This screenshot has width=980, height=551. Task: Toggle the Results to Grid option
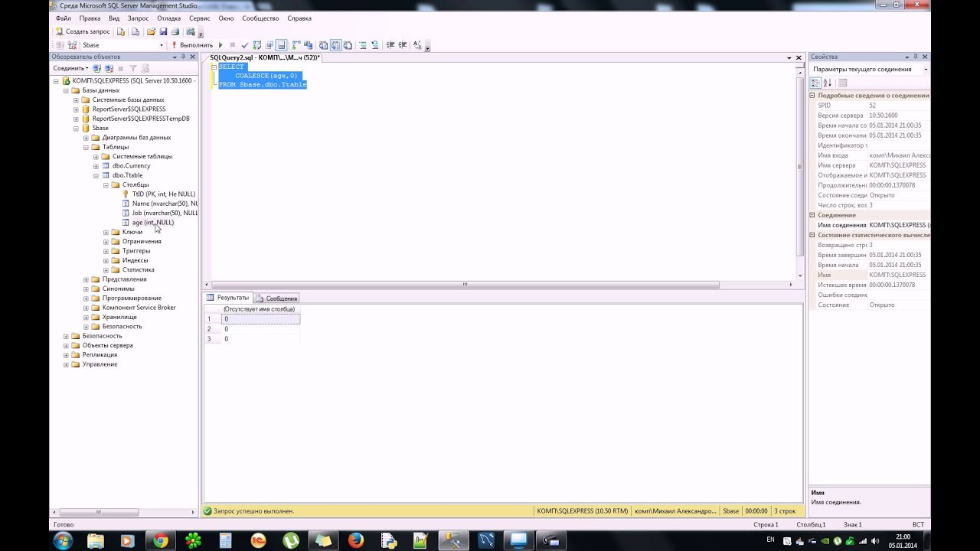(x=335, y=45)
